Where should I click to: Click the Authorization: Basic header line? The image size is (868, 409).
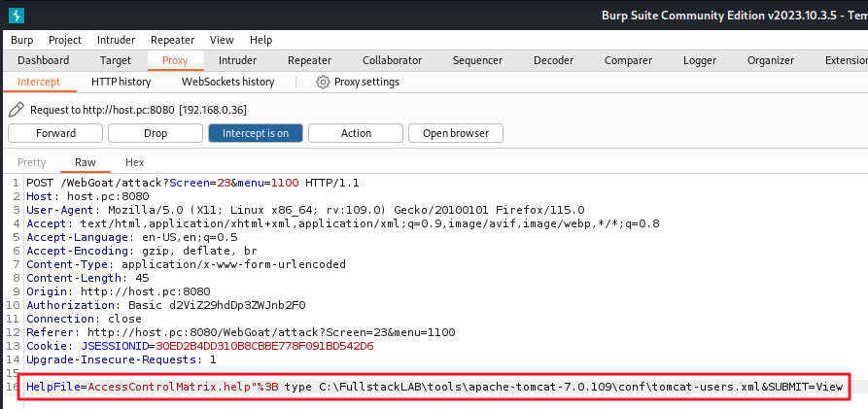166,305
